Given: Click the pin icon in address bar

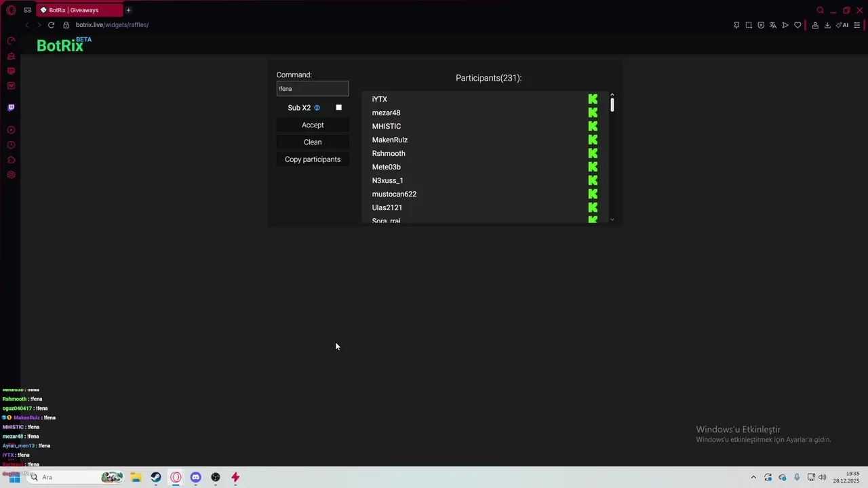Looking at the screenshot, I should [x=736, y=25].
